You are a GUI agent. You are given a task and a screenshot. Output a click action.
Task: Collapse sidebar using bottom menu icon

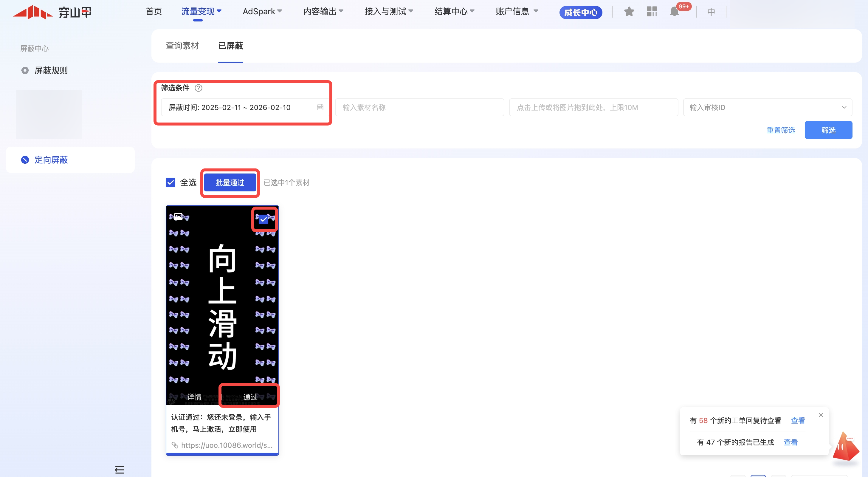[120, 470]
